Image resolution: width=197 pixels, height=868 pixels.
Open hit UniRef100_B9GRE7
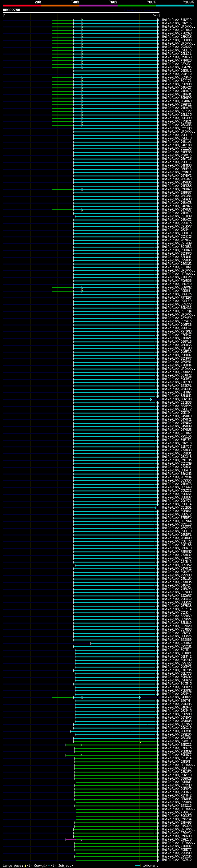[x=177, y=379]
